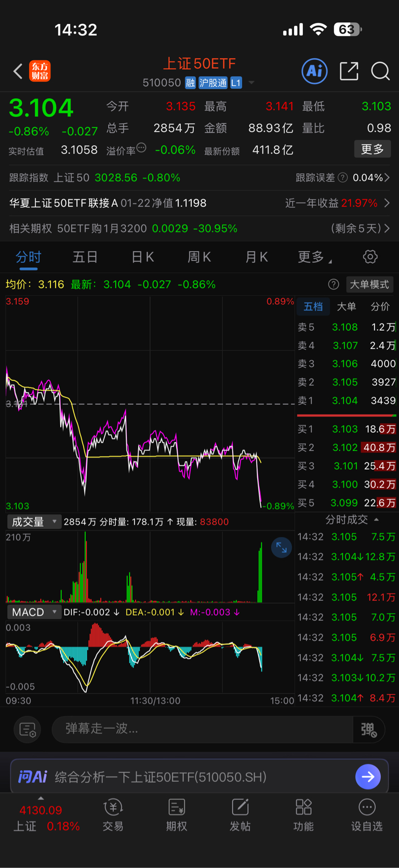This screenshot has width=399, height=868.
Task: Tap the 14:32 3.105 12.1万 trade row
Action: [x=347, y=597]
